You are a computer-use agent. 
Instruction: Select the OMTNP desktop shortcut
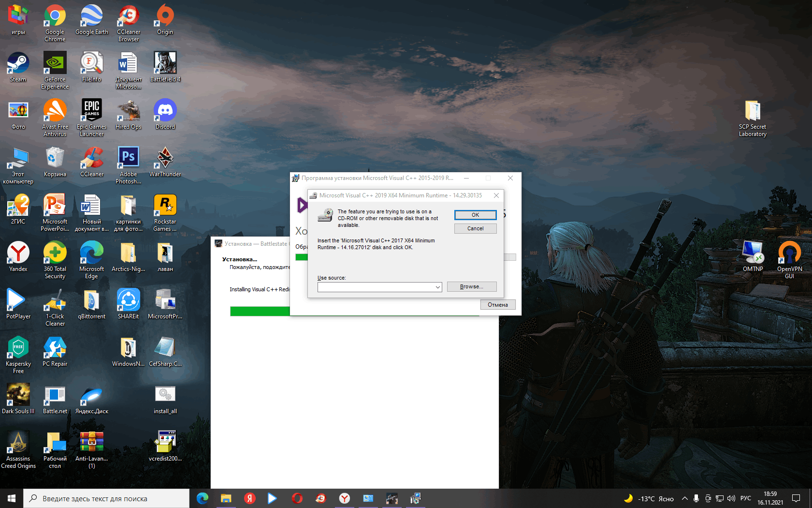pyautogui.click(x=753, y=256)
